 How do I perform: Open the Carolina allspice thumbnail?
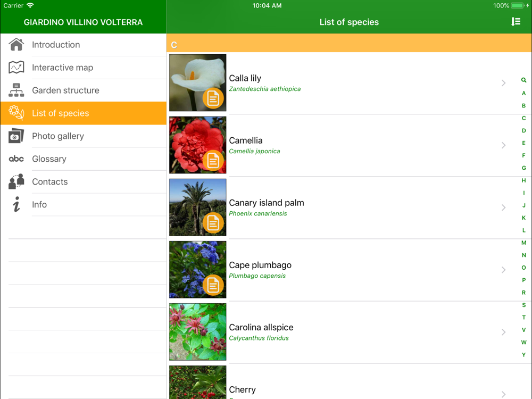198,331
